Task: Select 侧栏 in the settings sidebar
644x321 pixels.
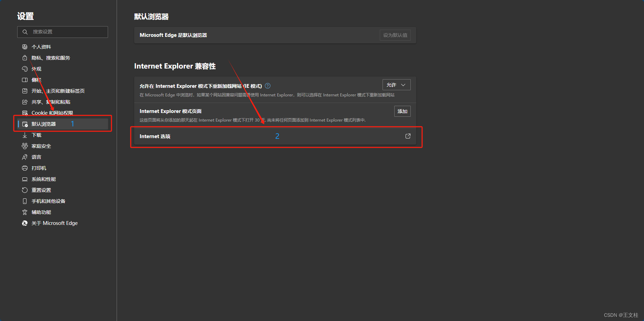Action: [x=63, y=80]
